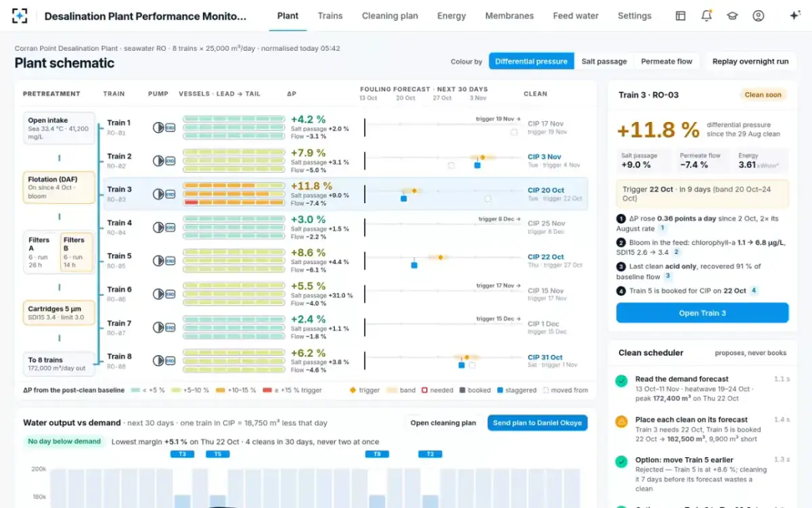The height and width of the screenshot is (508, 812).
Task: Switch to the Trains tab
Action: pos(330,16)
